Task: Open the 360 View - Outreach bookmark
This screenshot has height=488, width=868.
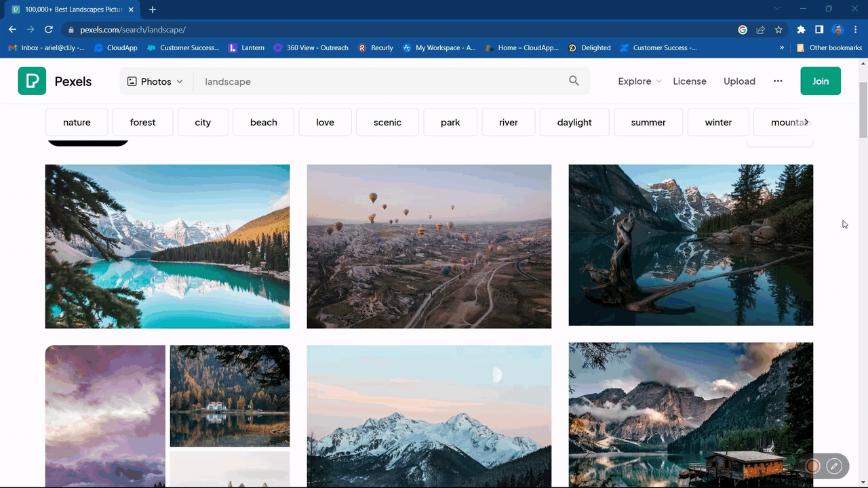Action: pyautogui.click(x=311, y=47)
